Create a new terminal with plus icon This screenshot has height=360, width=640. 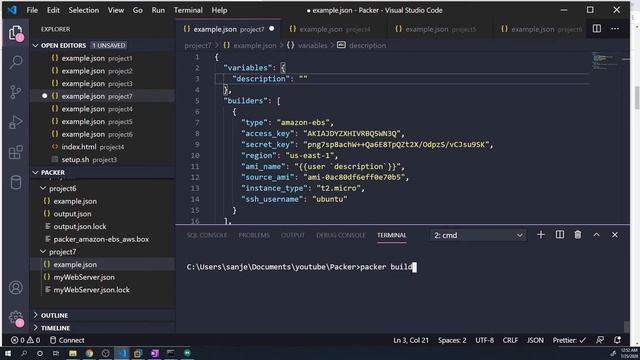click(541, 235)
